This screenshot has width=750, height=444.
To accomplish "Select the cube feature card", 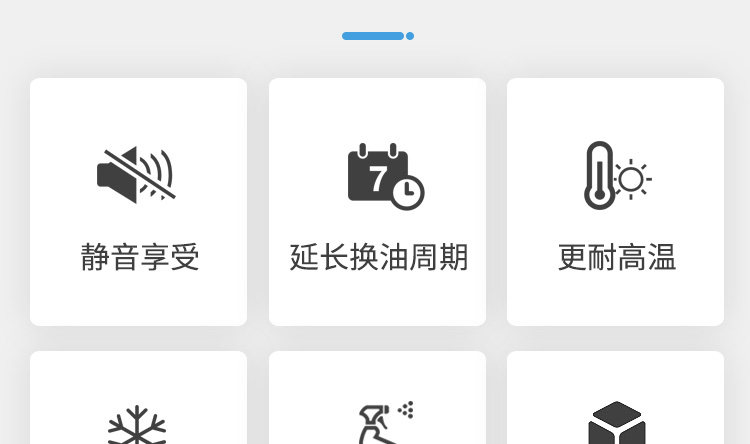I will [616, 398].
